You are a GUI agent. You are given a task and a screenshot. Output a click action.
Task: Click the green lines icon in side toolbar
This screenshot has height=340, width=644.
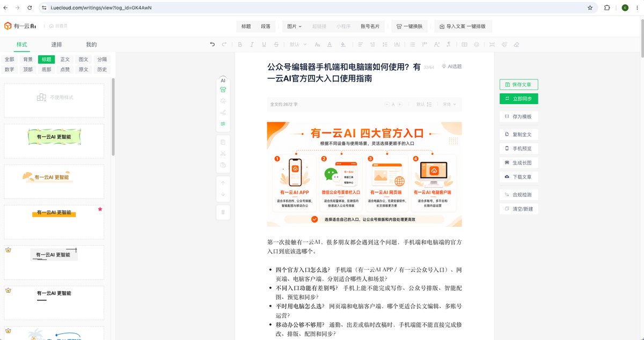[223, 123]
